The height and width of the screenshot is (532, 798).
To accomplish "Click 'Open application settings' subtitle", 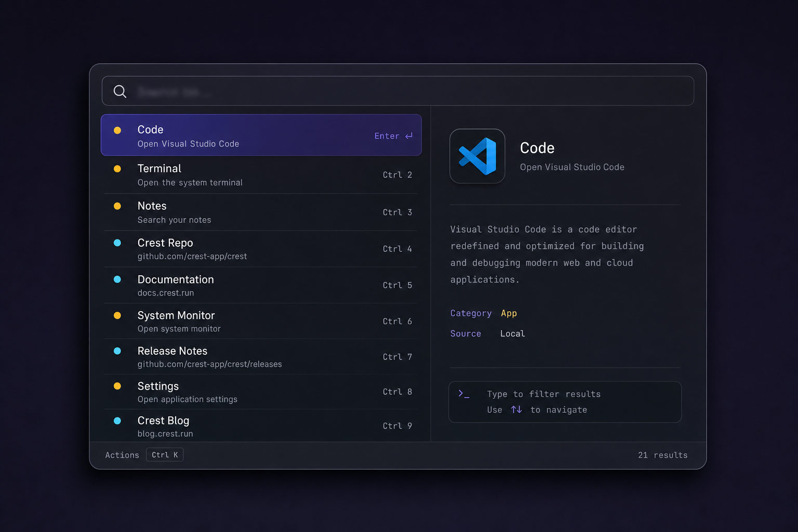I will click(x=188, y=400).
